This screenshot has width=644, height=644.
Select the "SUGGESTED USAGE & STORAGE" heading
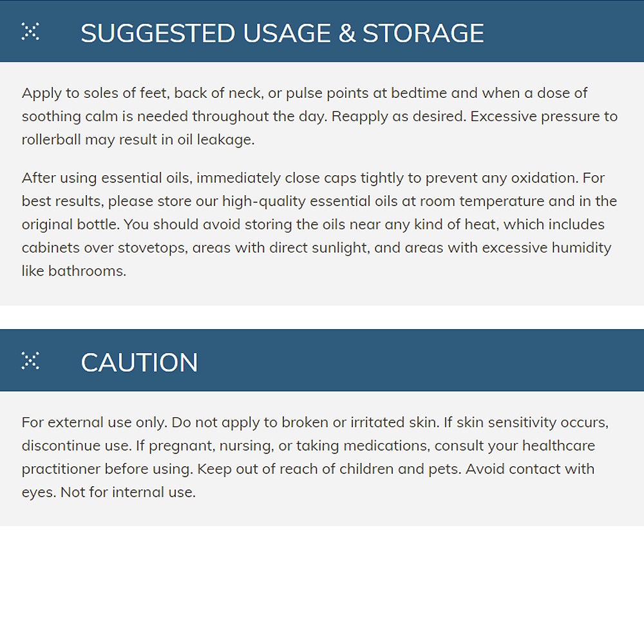pos(282,33)
